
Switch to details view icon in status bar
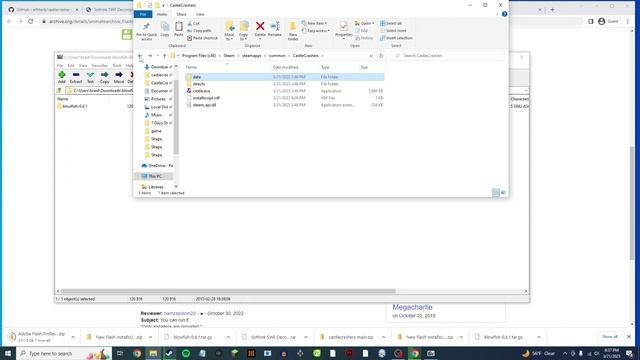click(496, 193)
